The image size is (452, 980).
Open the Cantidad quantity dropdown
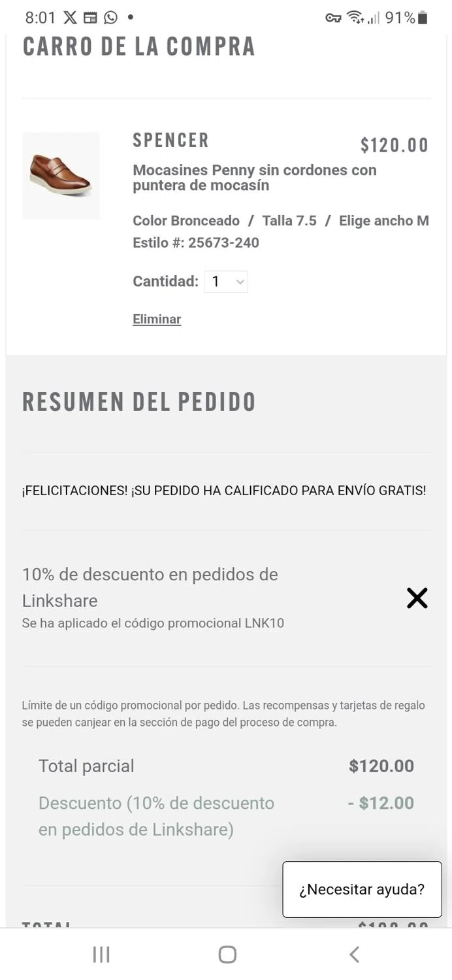coord(226,282)
